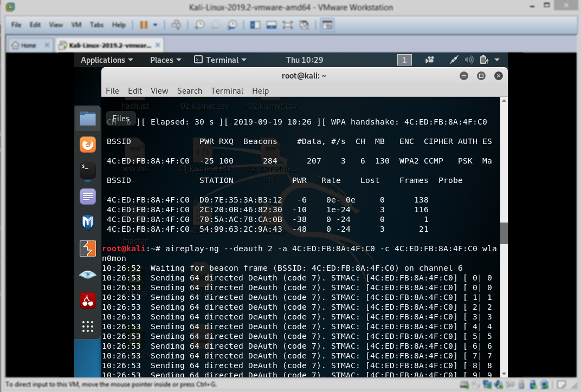
Task: Open the volume indicator
Action: 469,60
